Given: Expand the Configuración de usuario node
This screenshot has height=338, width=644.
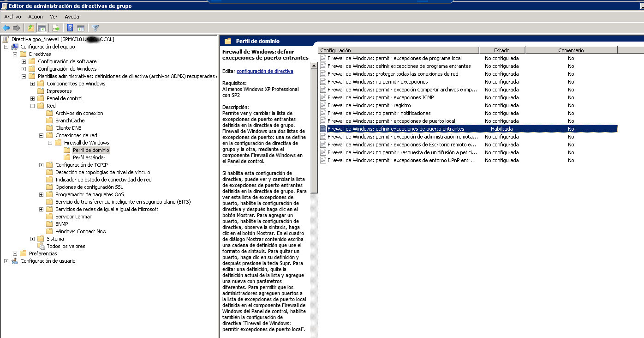Looking at the screenshot, I should pos(6,261).
